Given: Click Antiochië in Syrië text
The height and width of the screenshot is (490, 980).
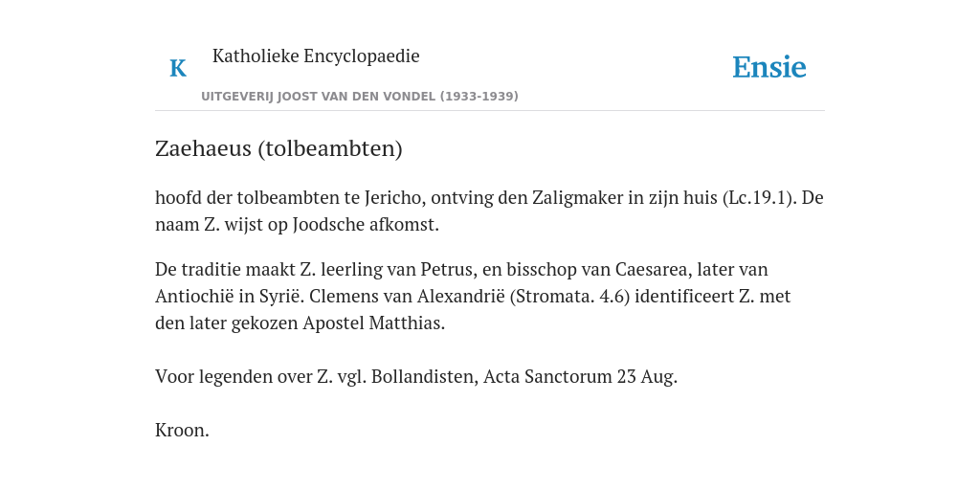Looking at the screenshot, I should click(x=230, y=296).
